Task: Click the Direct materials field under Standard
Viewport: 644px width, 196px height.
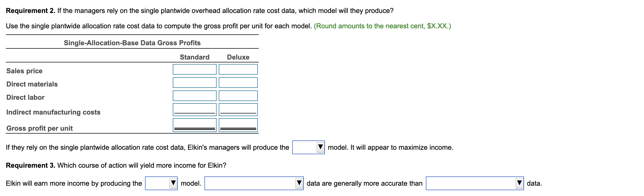Action: [195, 83]
